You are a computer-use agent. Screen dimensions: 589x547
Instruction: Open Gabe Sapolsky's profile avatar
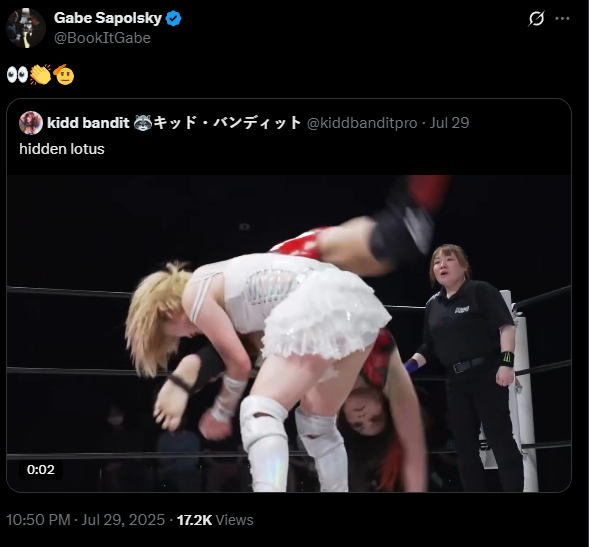26,28
